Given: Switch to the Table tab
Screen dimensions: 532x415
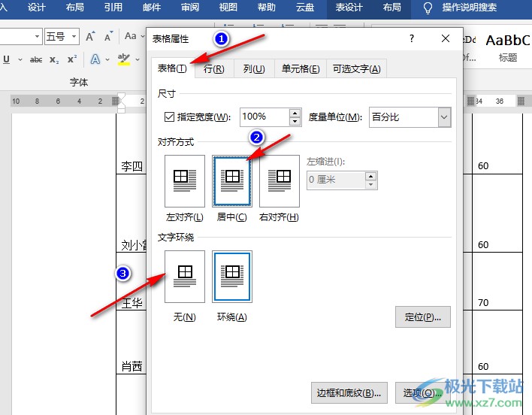Looking at the screenshot, I should [173, 68].
